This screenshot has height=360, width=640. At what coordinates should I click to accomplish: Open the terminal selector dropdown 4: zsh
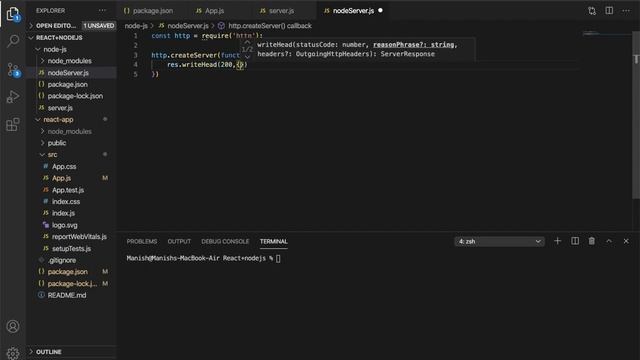499,242
